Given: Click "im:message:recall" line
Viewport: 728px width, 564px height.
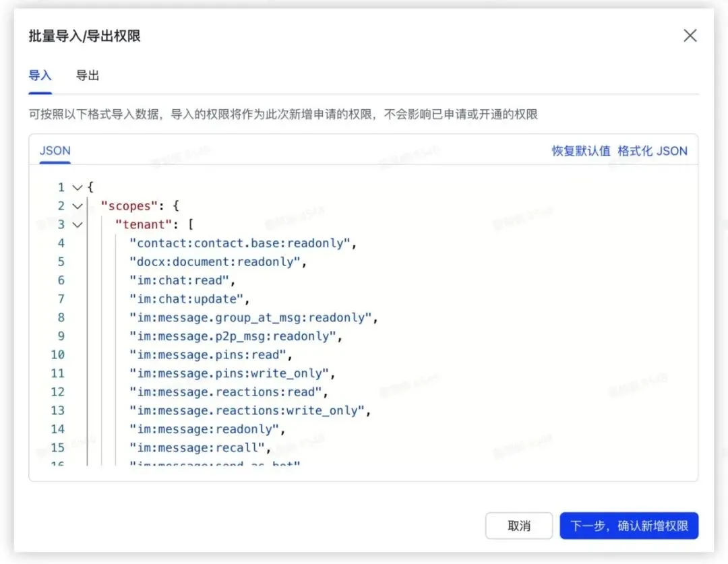Looking at the screenshot, I should [199, 447].
